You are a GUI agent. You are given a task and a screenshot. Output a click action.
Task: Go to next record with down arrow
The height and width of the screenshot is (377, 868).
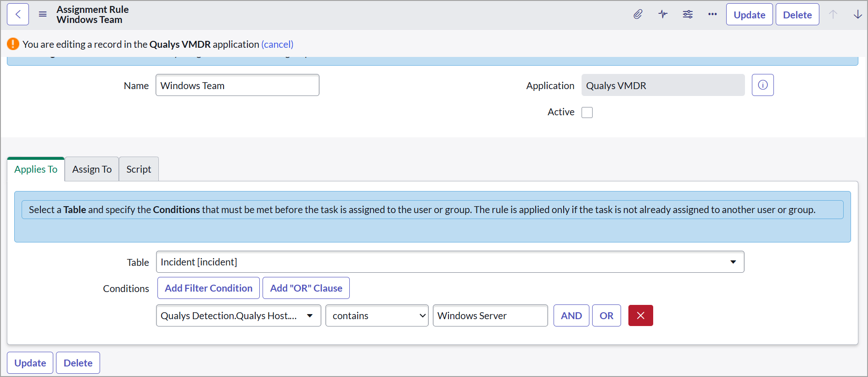coord(857,14)
